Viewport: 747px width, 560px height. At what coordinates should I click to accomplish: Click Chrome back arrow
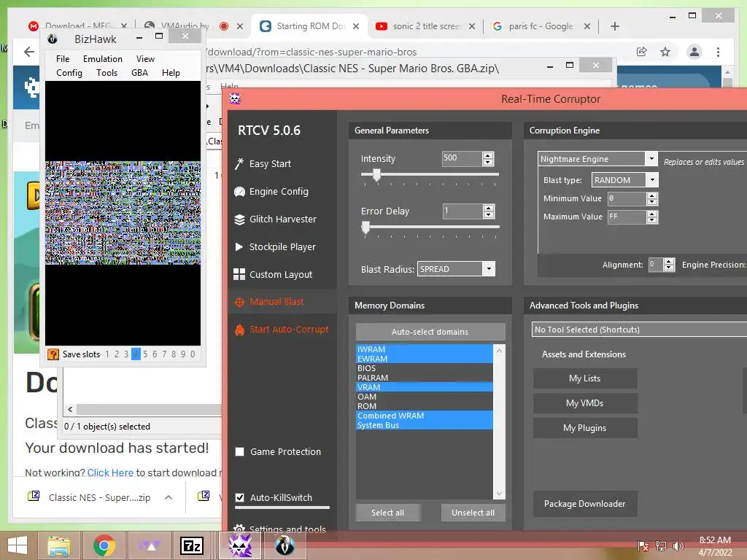tap(29, 52)
